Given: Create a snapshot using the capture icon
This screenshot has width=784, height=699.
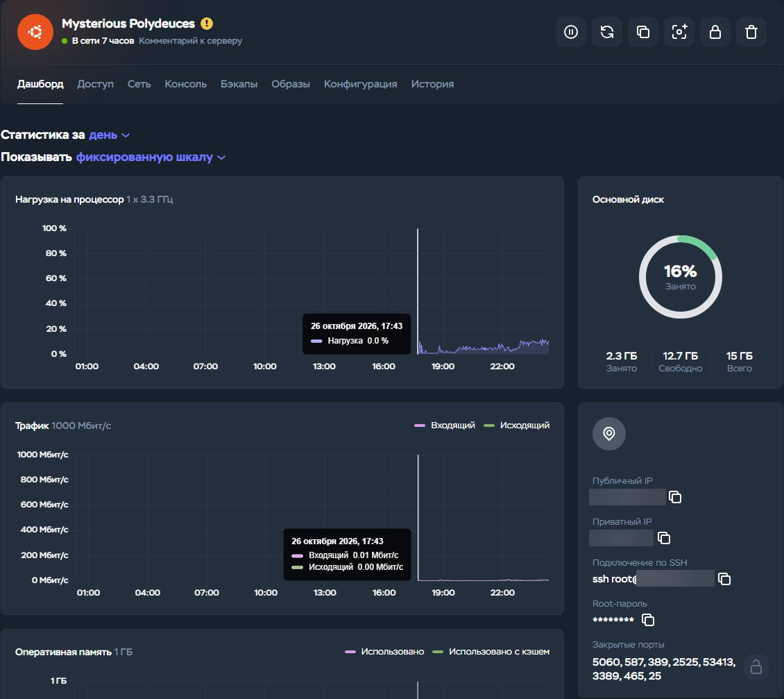Looking at the screenshot, I should [679, 32].
